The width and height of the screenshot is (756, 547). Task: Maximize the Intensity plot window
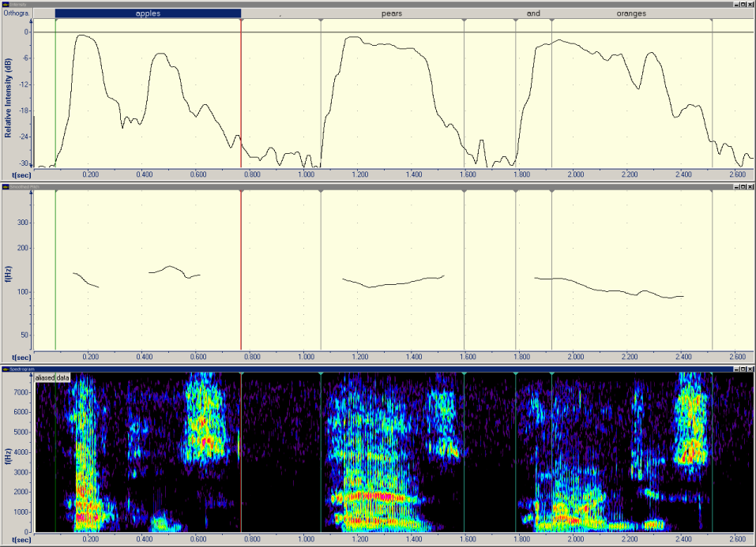point(743,4)
